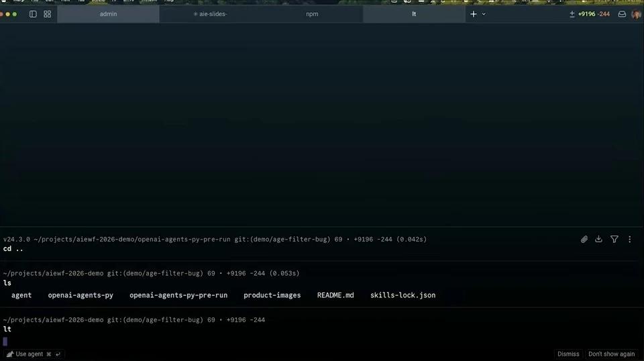Screen dimensions: 644x361
Task: Open the +9196 -244 diff indicator in the top bar
Action: click(590, 14)
